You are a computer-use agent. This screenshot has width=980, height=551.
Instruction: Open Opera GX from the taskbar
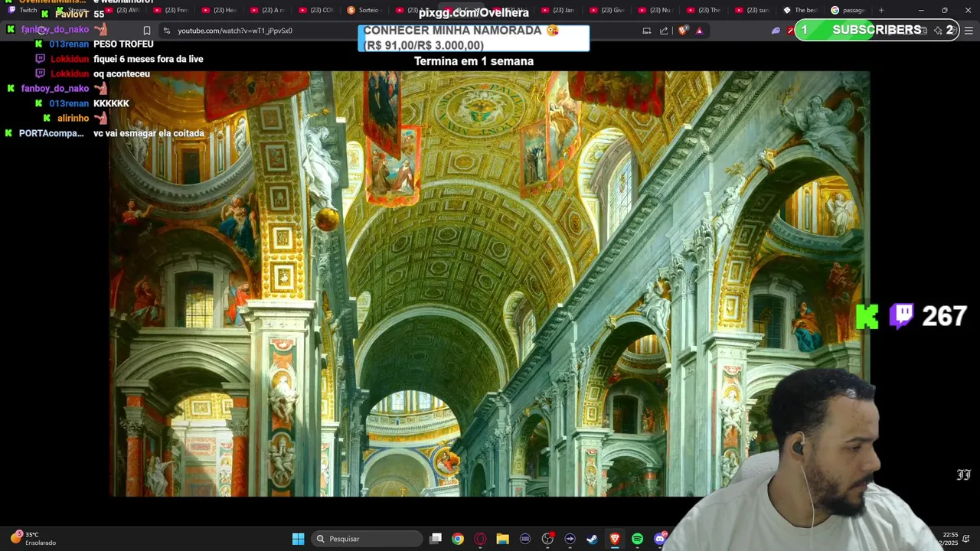click(480, 539)
